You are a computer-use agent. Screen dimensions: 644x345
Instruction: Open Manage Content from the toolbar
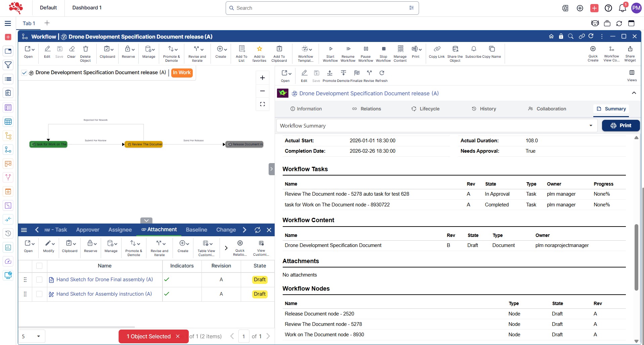[x=400, y=49]
